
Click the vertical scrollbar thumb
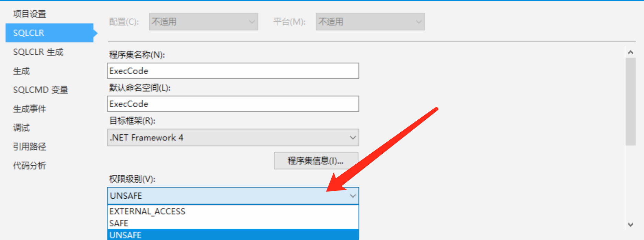631,102
